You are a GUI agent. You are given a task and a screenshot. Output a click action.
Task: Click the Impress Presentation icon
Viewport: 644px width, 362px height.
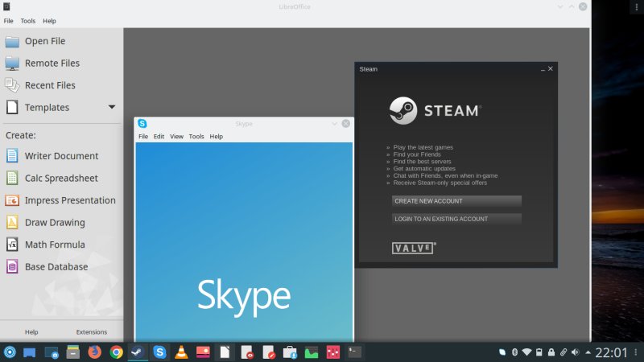tap(12, 200)
